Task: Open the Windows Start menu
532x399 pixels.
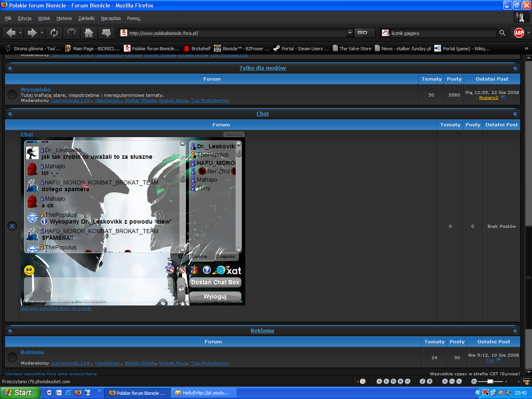Action: (x=20, y=393)
